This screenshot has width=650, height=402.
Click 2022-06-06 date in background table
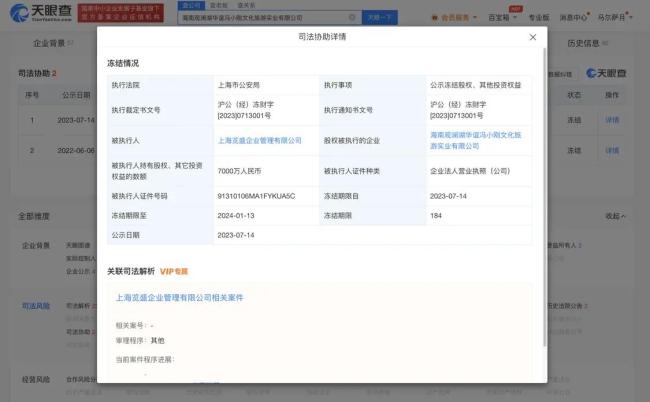tap(76, 150)
